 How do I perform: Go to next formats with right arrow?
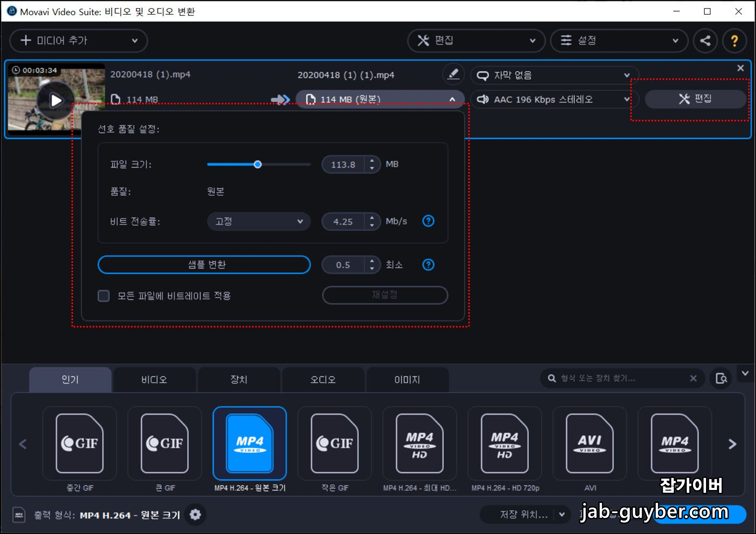(x=732, y=444)
